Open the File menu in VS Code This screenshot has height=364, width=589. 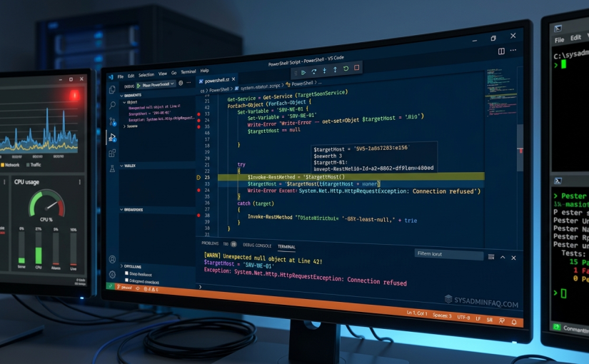pos(120,76)
